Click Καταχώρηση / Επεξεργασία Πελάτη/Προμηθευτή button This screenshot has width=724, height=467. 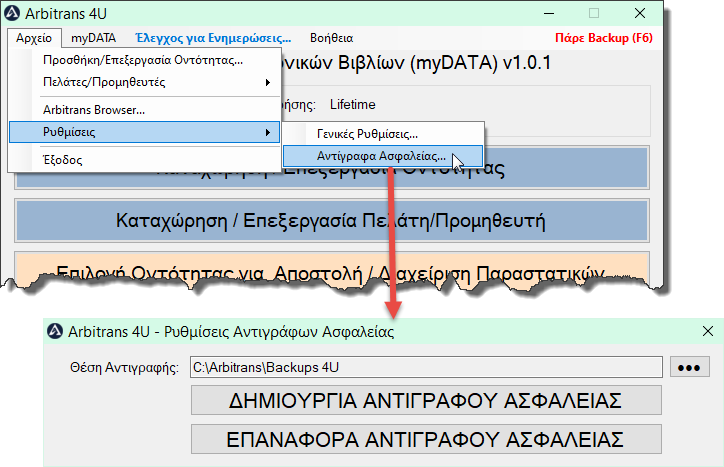click(332, 220)
